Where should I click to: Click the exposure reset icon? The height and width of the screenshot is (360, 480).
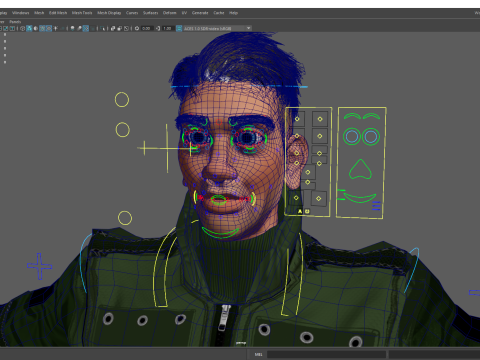(x=137, y=28)
